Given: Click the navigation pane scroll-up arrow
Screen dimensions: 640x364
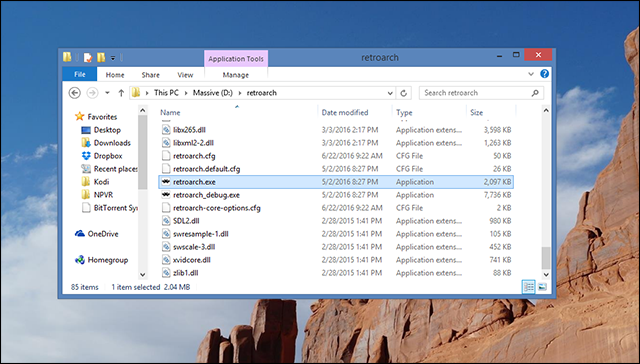Looking at the screenshot, I should click(142, 110).
